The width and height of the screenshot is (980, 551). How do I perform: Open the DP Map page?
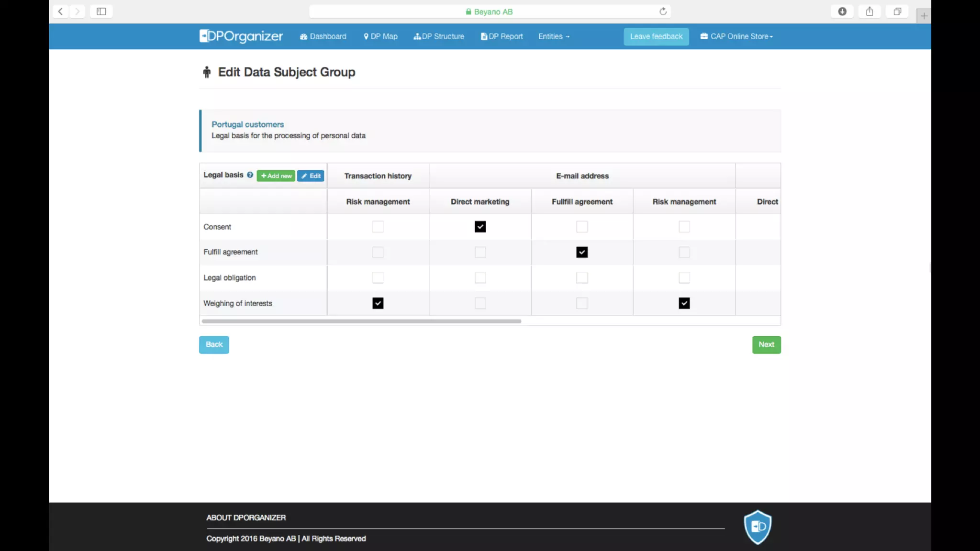[x=380, y=36]
